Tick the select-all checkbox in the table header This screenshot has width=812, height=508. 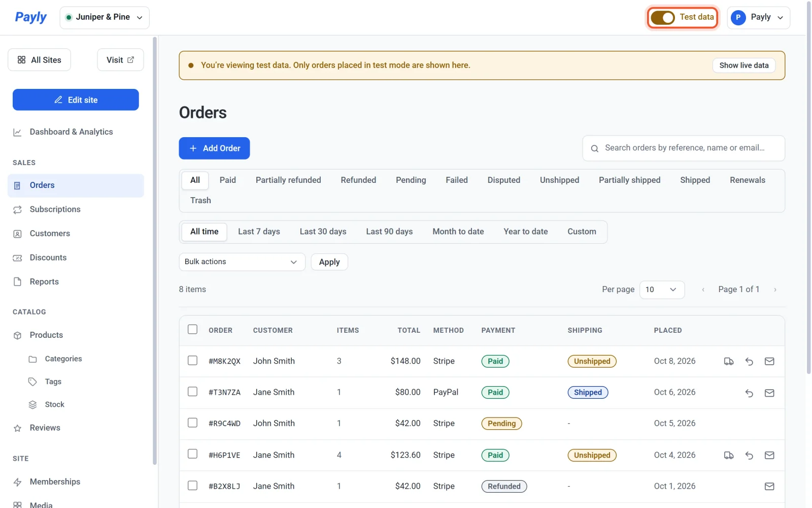coord(192,329)
